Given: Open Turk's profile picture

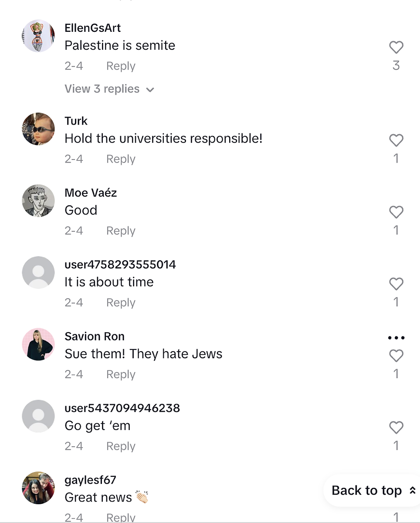Looking at the screenshot, I should click(x=38, y=129).
